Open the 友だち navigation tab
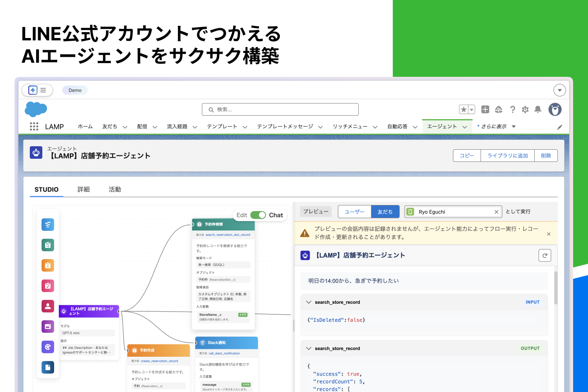This screenshot has height=392, width=588. [110, 127]
